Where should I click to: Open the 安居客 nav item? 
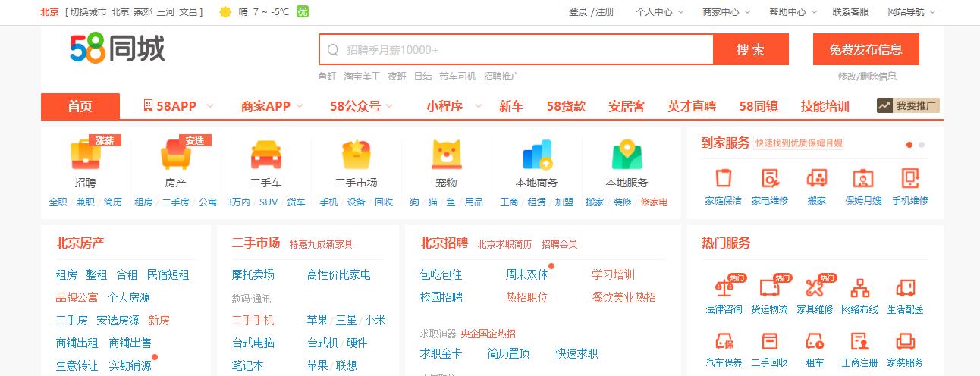click(x=627, y=106)
